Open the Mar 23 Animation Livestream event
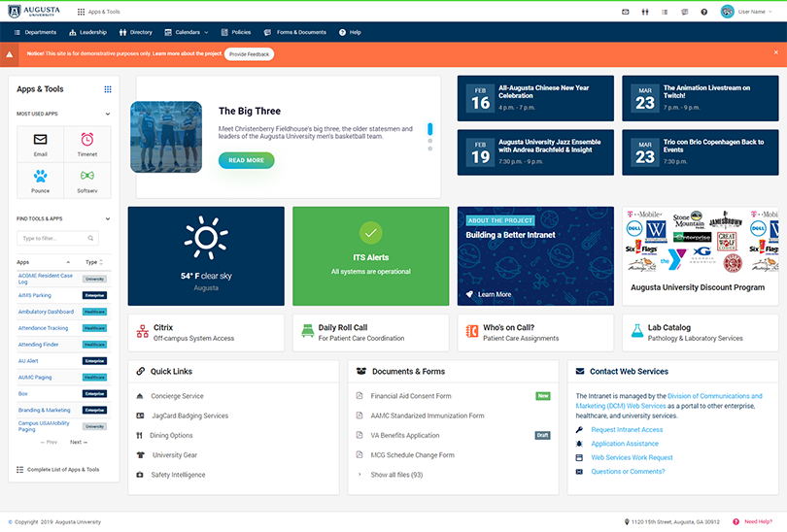Image resolution: width=787 pixels, height=532 pixels. coord(701,98)
